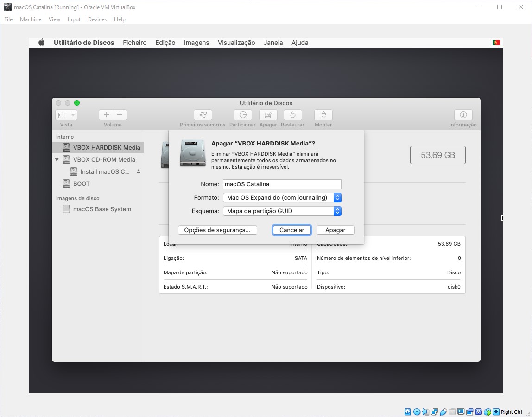Open the Informação info button

463,115
